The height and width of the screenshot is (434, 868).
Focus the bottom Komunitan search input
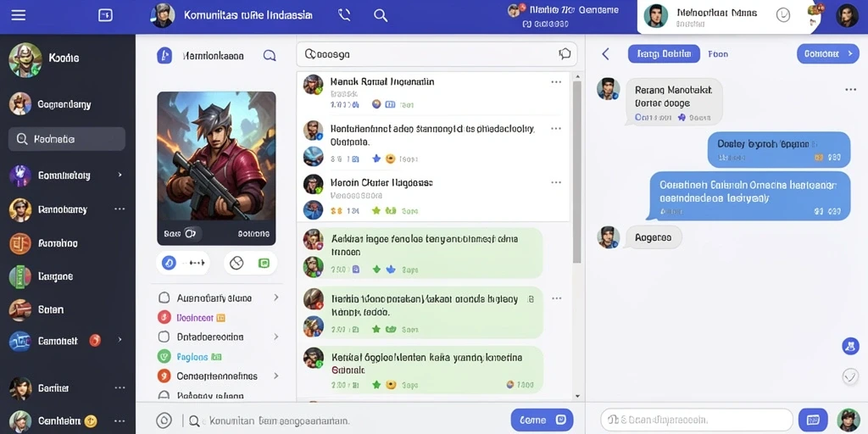[346, 420]
